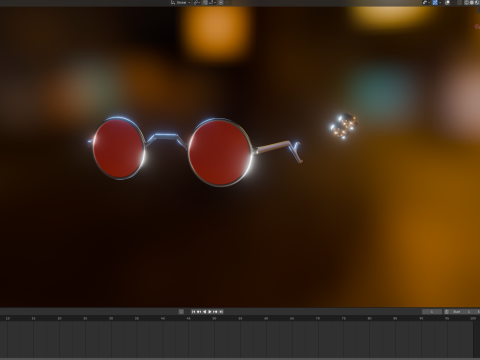This screenshot has height=360, width=480.
Task: Click the current frame number field
Action: pyautogui.click(x=432, y=312)
